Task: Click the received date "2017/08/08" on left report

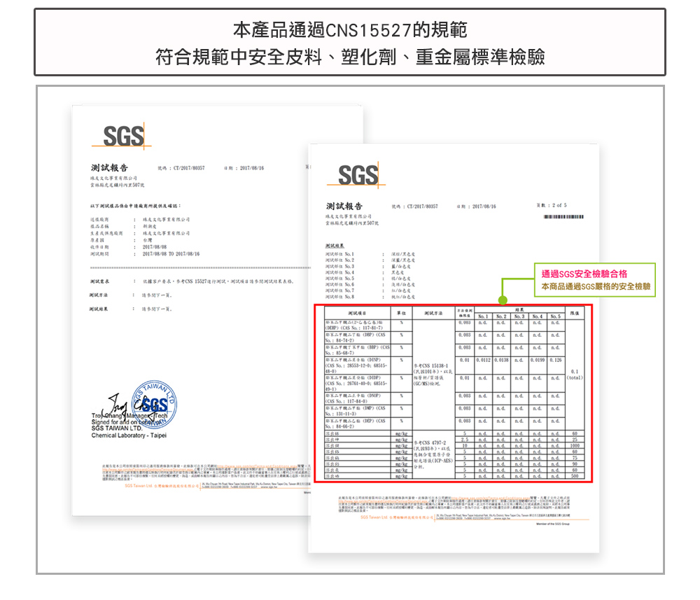Action: point(155,247)
